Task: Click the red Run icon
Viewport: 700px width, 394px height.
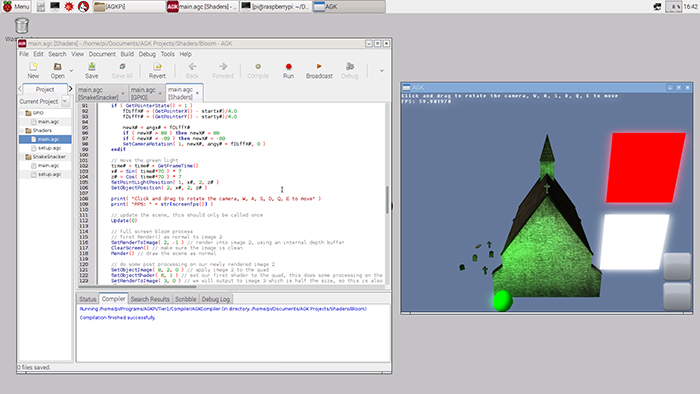Action: click(288, 70)
